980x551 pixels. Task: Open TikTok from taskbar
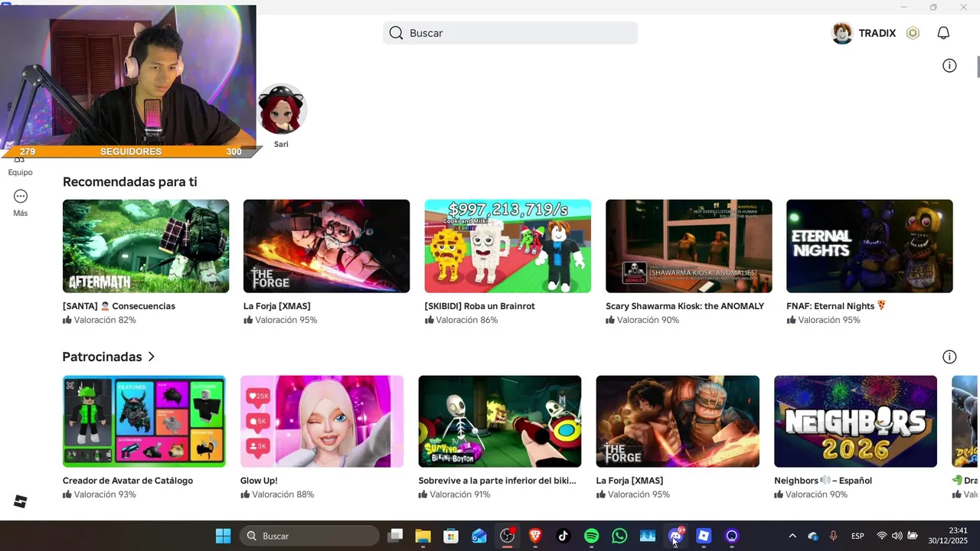(563, 536)
